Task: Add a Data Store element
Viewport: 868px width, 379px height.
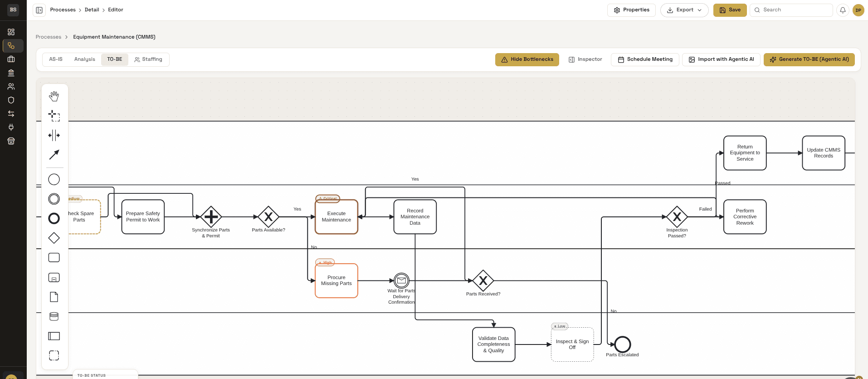Action: coord(54,316)
